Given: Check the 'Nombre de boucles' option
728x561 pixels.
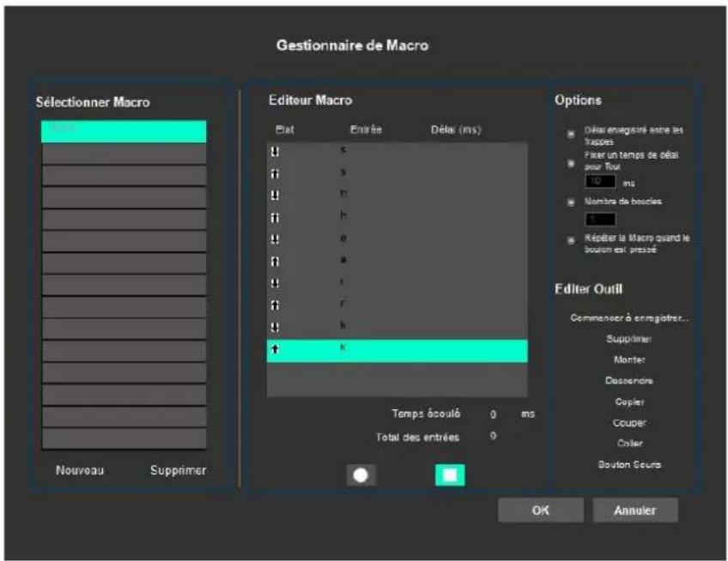Looking at the screenshot, I should [x=571, y=202].
